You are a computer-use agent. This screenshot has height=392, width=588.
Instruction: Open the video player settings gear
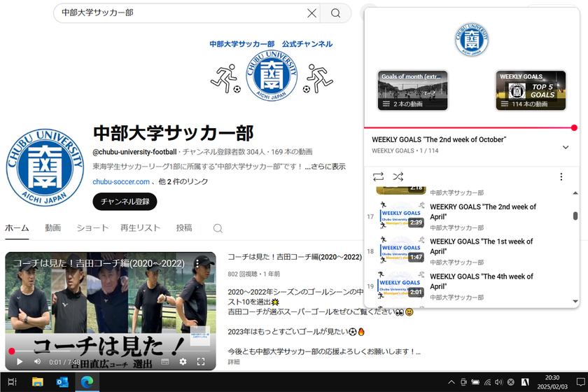click(x=183, y=361)
